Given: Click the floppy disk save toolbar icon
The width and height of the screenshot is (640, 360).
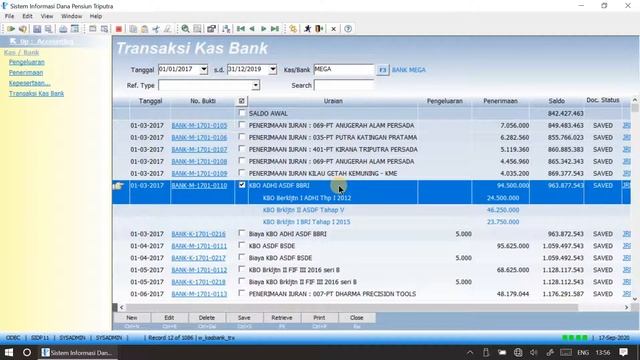Looking at the screenshot, I should [37, 29].
